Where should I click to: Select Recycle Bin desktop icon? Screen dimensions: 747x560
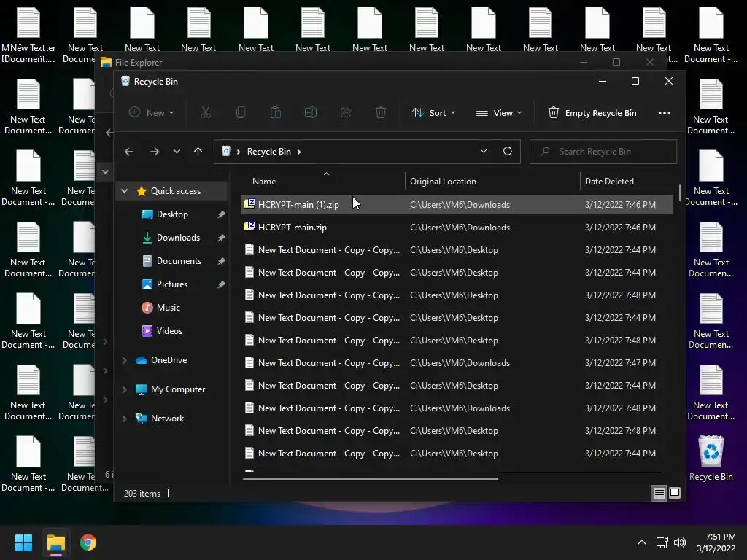711,459
